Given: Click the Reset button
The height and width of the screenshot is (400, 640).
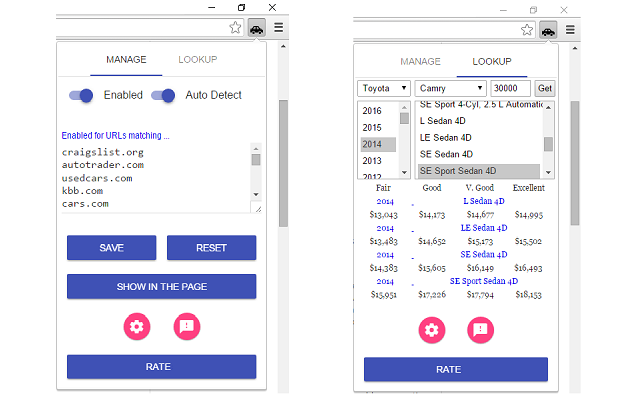Looking at the screenshot, I should click(x=211, y=247).
